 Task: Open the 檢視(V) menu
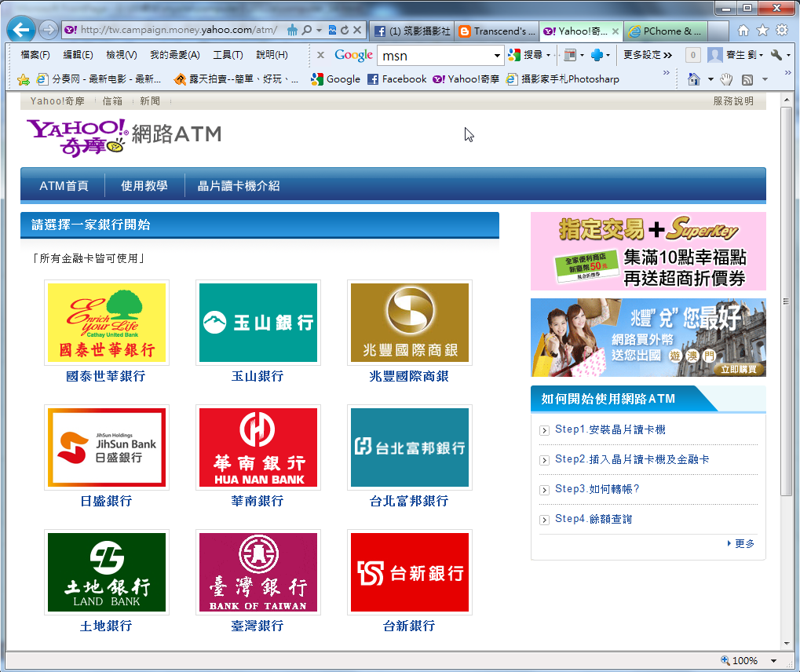(122, 55)
